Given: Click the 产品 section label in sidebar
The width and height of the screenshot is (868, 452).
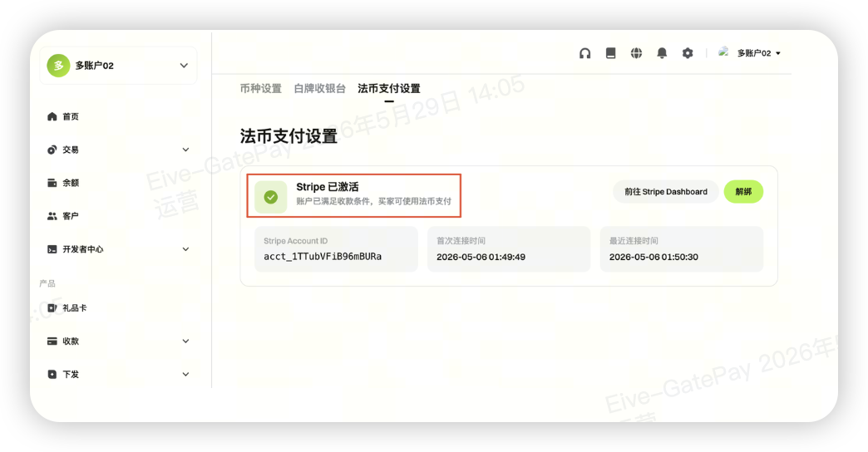Looking at the screenshot, I should pyautogui.click(x=47, y=283).
